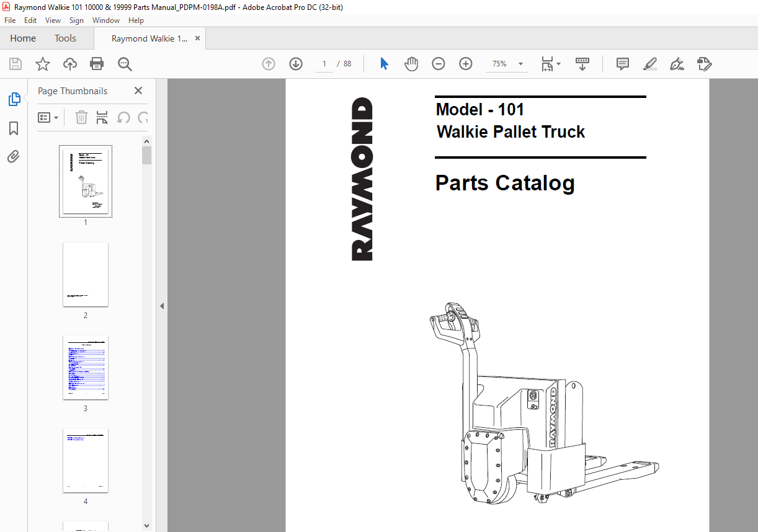
Task: Rotate page counterclockwise in thumbnails panel
Action: pos(123,117)
